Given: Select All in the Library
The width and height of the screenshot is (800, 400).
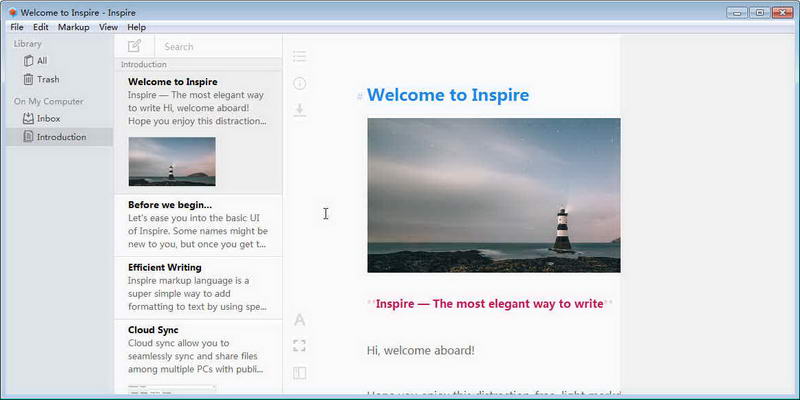Looking at the screenshot, I should (x=60, y=61).
